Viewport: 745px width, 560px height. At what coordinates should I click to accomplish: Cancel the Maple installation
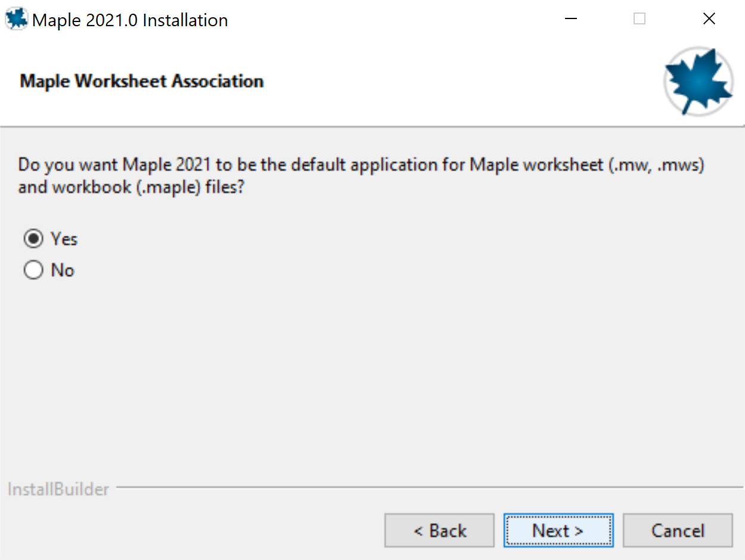[678, 530]
